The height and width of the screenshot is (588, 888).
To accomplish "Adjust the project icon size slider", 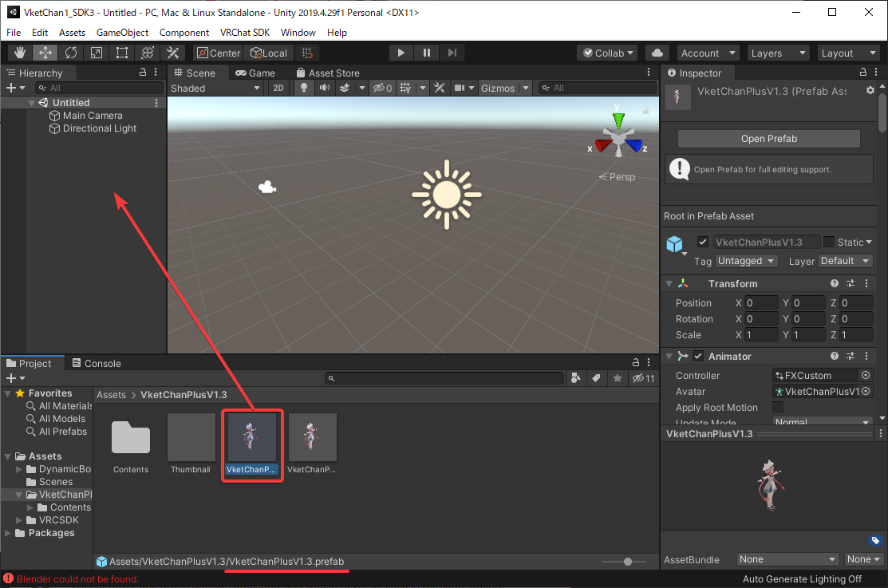I will tap(628, 562).
